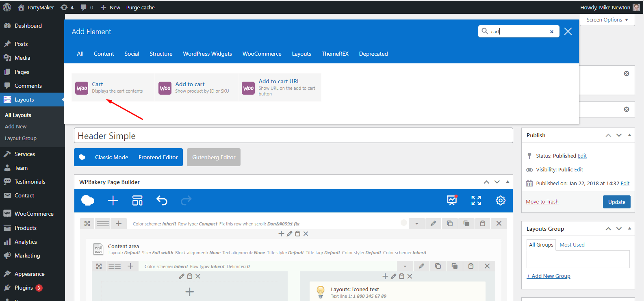Edit the Published status link
This screenshot has width=644, height=301.
point(582,156)
